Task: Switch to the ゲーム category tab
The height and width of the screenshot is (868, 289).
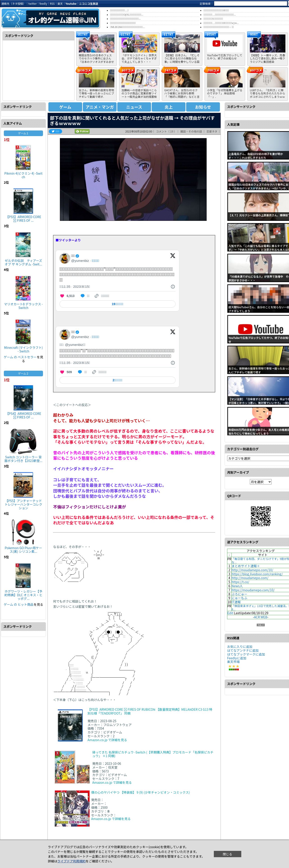Action: (x=65, y=107)
